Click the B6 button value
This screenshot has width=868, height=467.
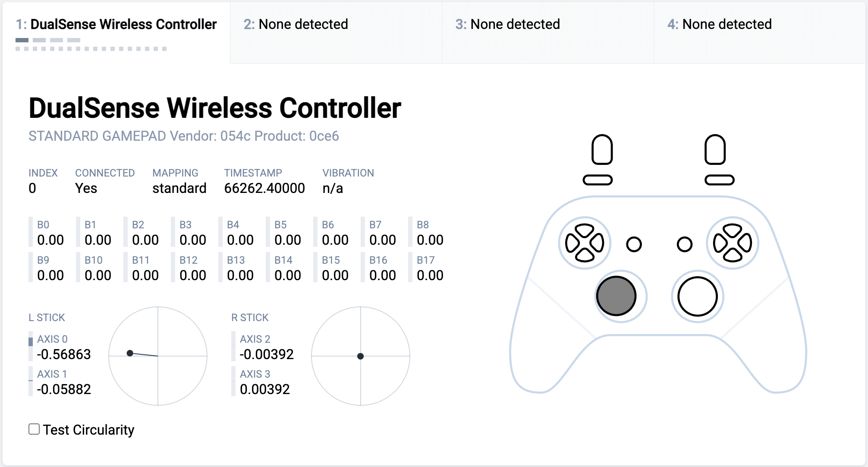335,240
